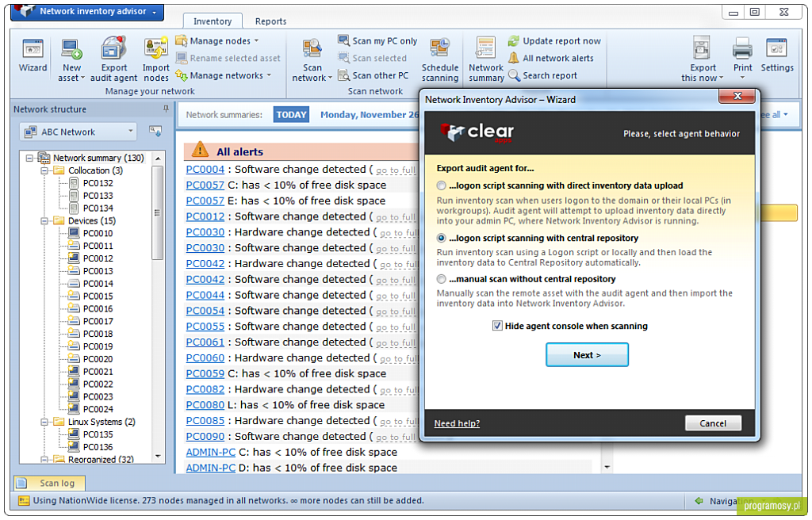Open the Scan log tab
The image size is (812, 520).
(50, 484)
